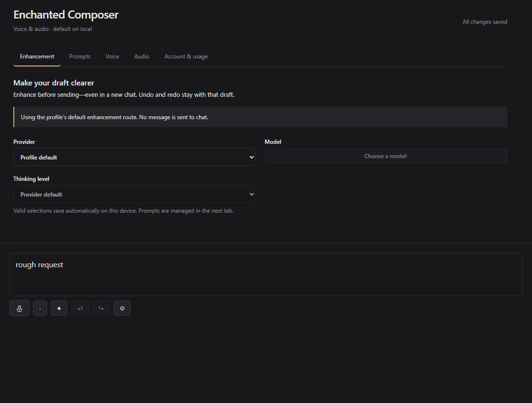
Task: Start voice input with the microphone button
Action: coord(19,308)
